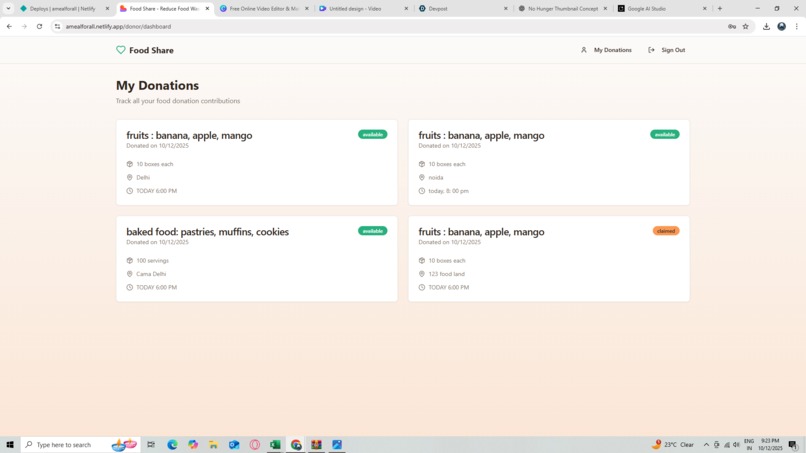Image resolution: width=806 pixels, height=453 pixels.
Task: Open the Windows Start menu
Action: click(x=10, y=445)
